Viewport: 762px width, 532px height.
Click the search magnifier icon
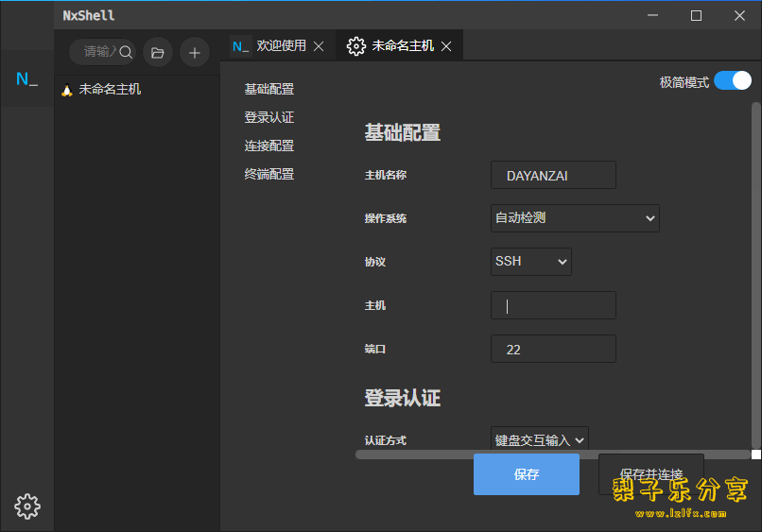126,52
